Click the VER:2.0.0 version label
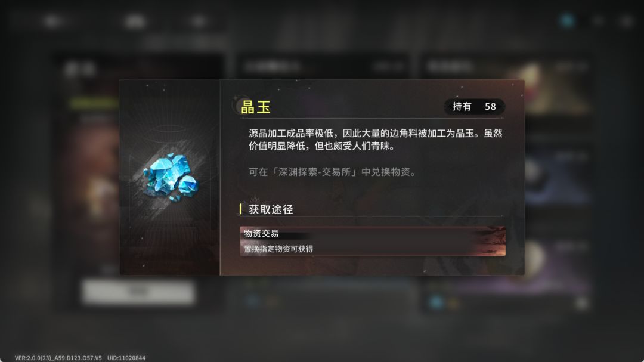 point(58,358)
